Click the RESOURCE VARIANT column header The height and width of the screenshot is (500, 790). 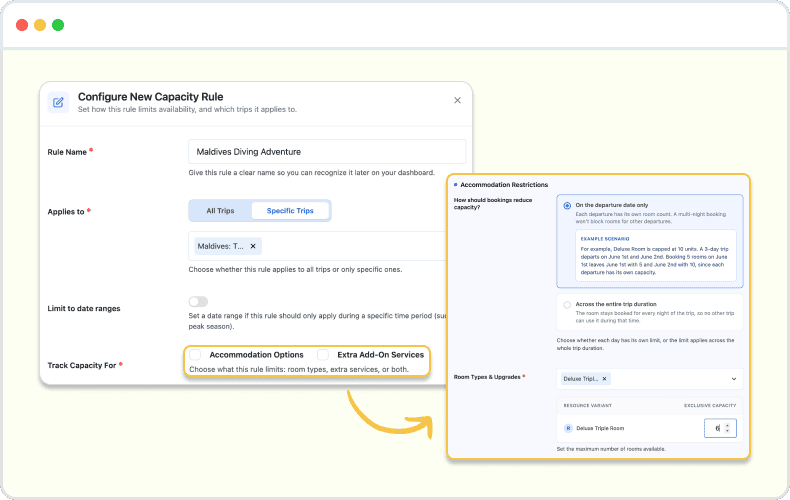coord(587,406)
